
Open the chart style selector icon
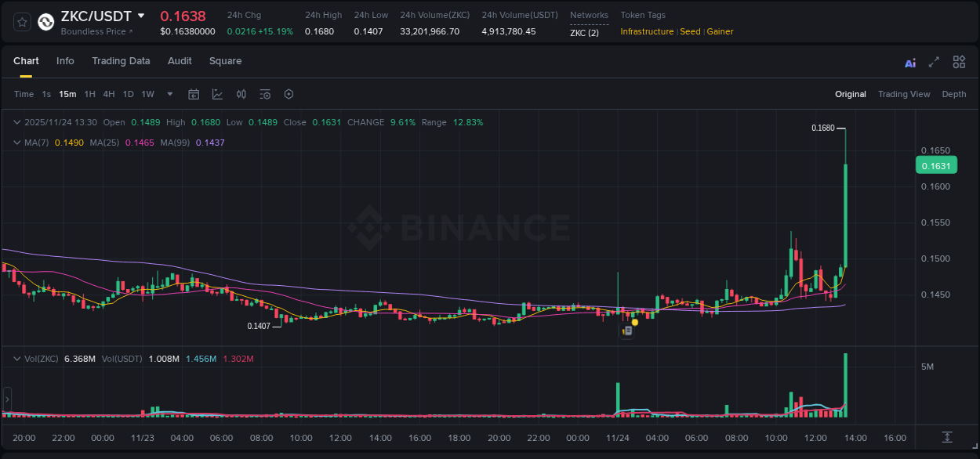point(216,94)
